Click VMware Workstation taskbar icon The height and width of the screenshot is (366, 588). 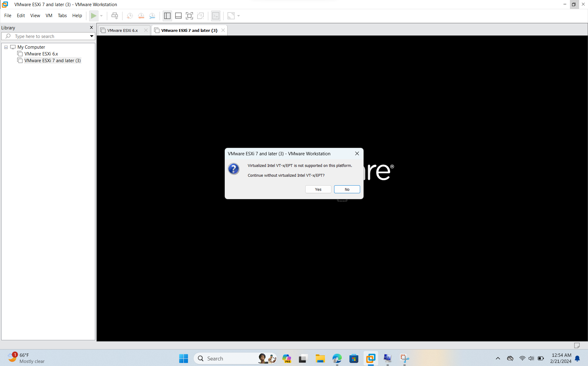point(371,358)
